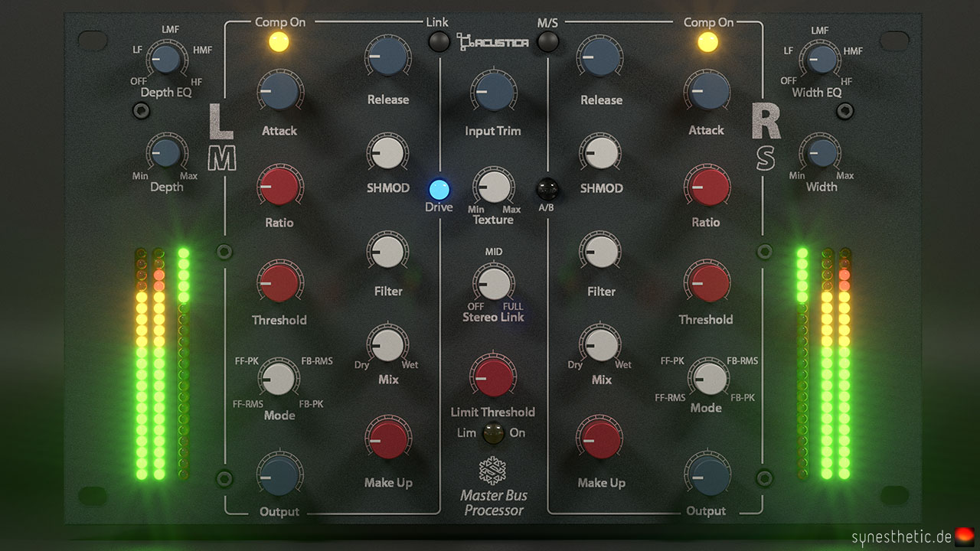Click the right channel Release knob
Viewport: 980px width, 551px height.
[x=600, y=57]
